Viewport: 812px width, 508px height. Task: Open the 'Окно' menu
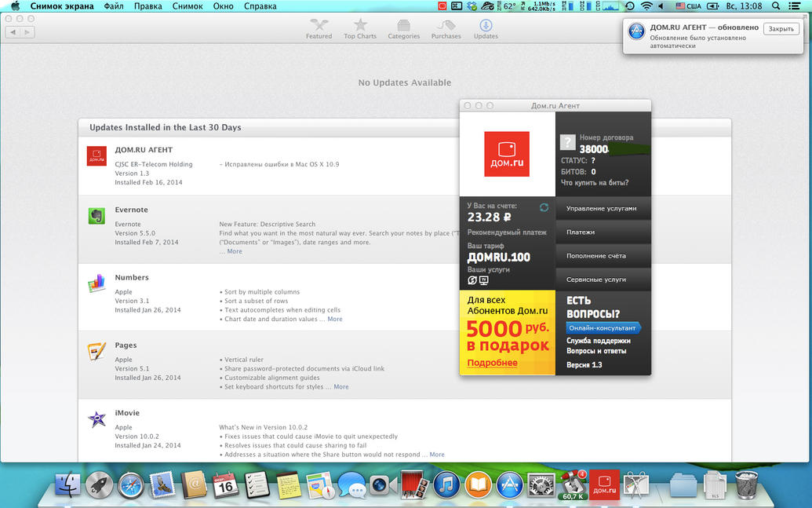[x=223, y=6]
